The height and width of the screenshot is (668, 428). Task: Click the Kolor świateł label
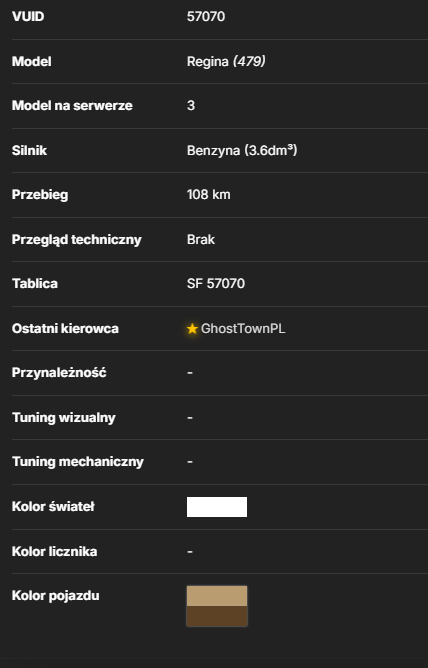click(53, 507)
